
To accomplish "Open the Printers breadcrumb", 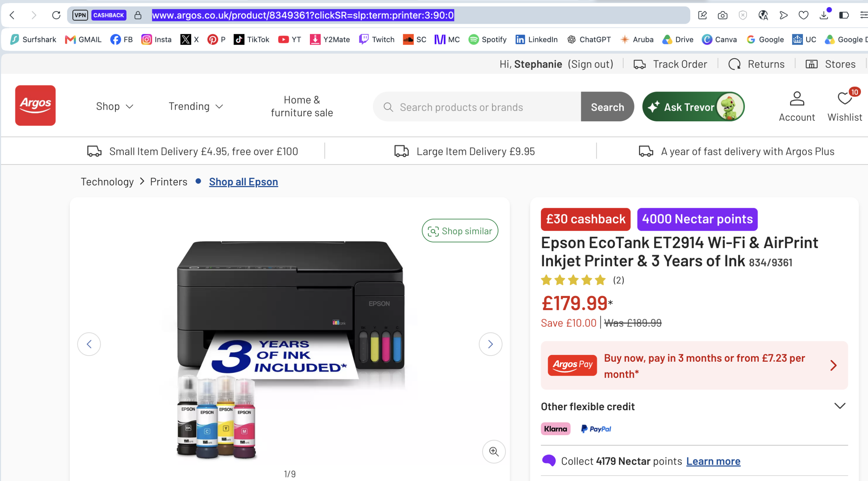I will pyautogui.click(x=169, y=182).
